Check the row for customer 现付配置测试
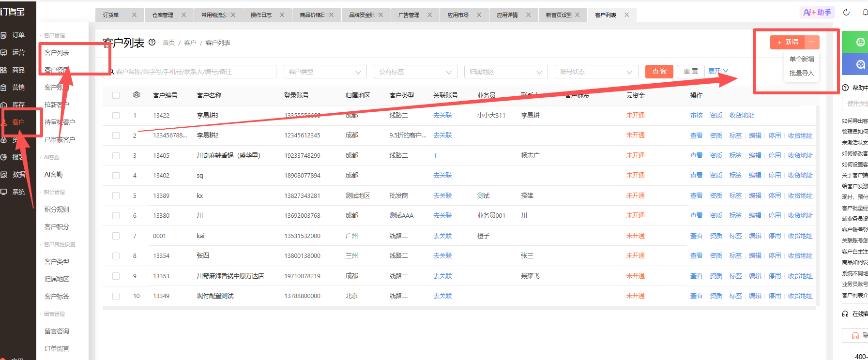Screen dimensions: 868x360 (116, 296)
